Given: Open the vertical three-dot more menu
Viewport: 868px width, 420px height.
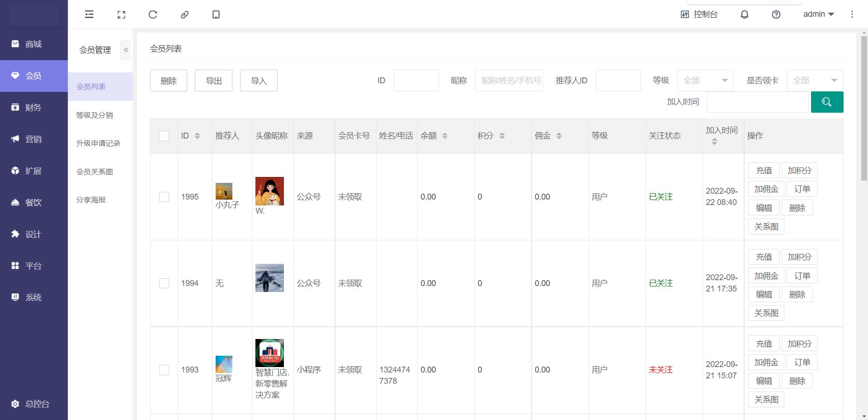Looking at the screenshot, I should pos(852,14).
